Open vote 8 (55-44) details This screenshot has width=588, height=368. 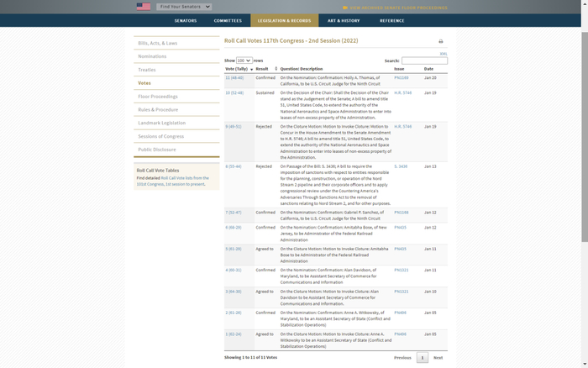pyautogui.click(x=234, y=166)
